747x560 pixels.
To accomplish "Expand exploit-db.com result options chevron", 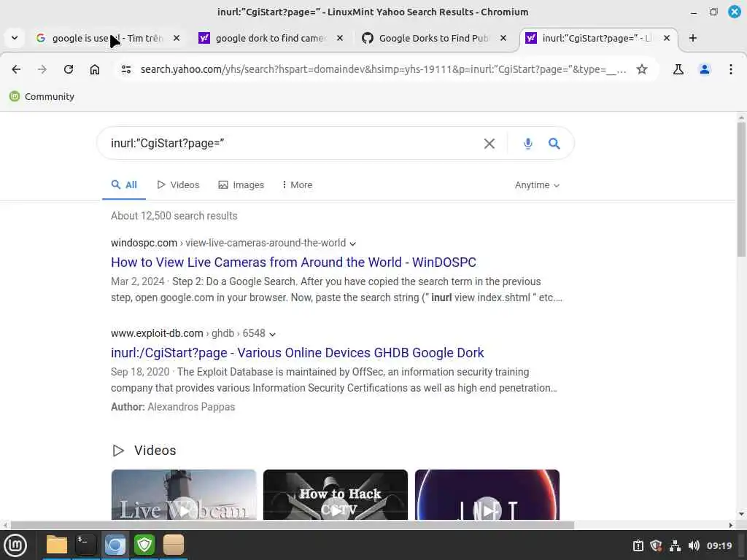I will (272, 334).
